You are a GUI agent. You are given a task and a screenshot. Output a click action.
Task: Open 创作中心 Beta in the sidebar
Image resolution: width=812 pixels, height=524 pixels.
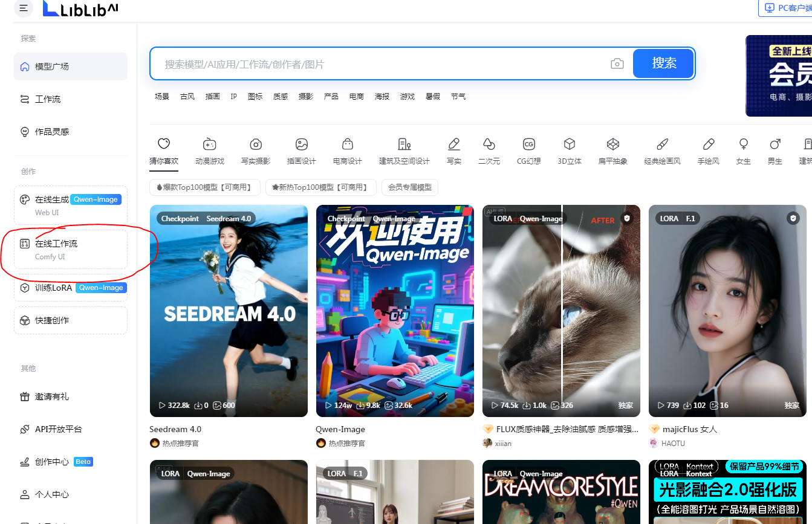(x=71, y=462)
